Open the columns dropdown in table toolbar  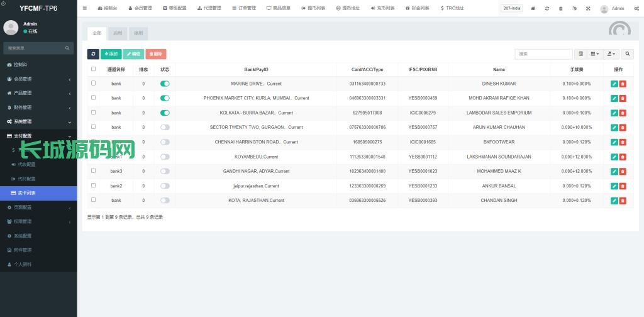[x=594, y=54]
